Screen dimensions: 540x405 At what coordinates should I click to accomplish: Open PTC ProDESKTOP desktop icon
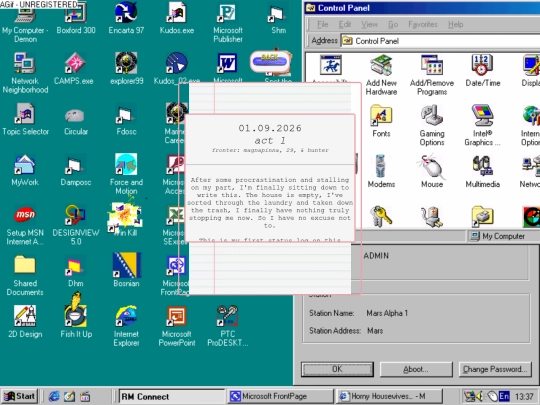coord(228,325)
